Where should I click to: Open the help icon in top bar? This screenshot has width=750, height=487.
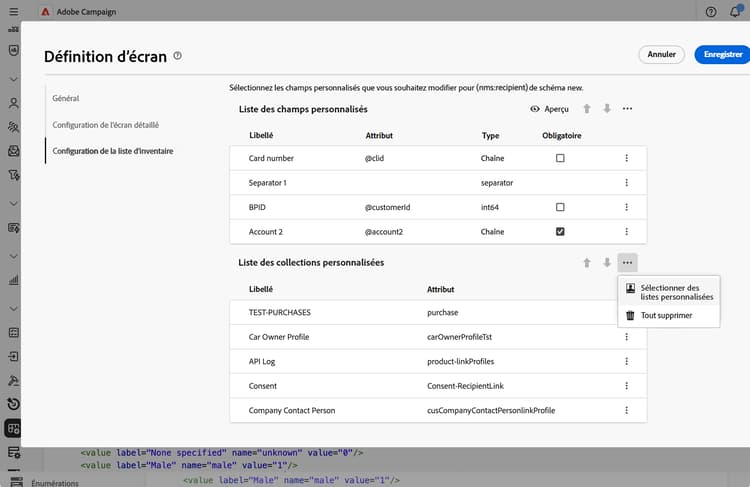(x=711, y=12)
